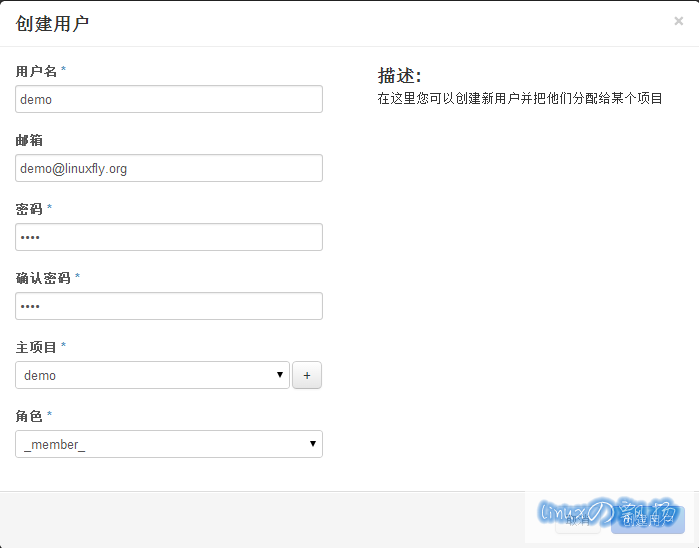Click the required asterisk next to 用户名
This screenshot has height=548, width=699.
pyautogui.click(x=64, y=71)
